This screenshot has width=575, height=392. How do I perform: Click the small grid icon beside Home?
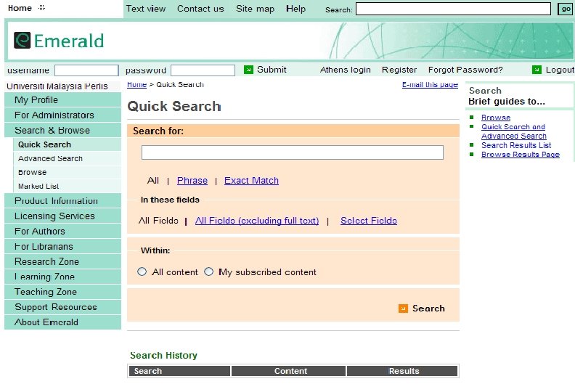[42, 8]
